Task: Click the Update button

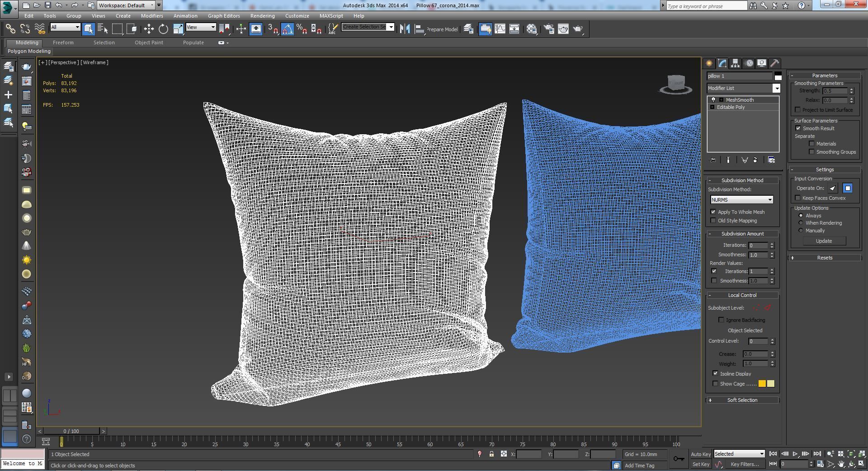Action: tap(824, 241)
